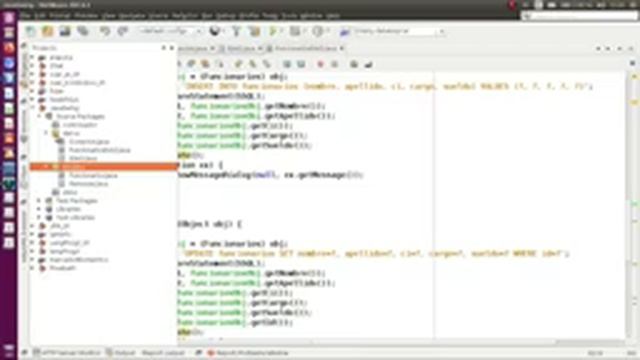Select the Test Packages node
The width and height of the screenshot is (640, 360).
click(76, 200)
